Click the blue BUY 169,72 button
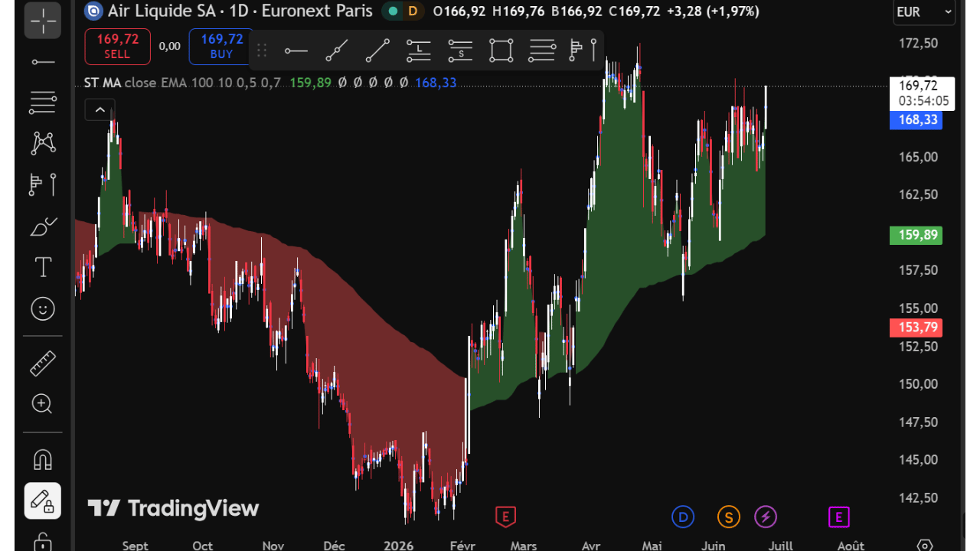This screenshot has height=551, width=980. point(221,47)
